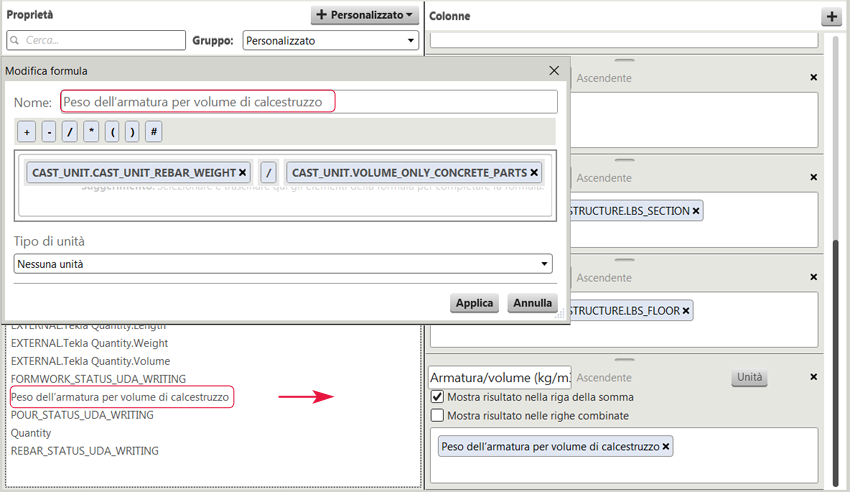The width and height of the screenshot is (850, 492).
Task: Enable Mostra risultato nella riga della somma
Action: click(437, 397)
